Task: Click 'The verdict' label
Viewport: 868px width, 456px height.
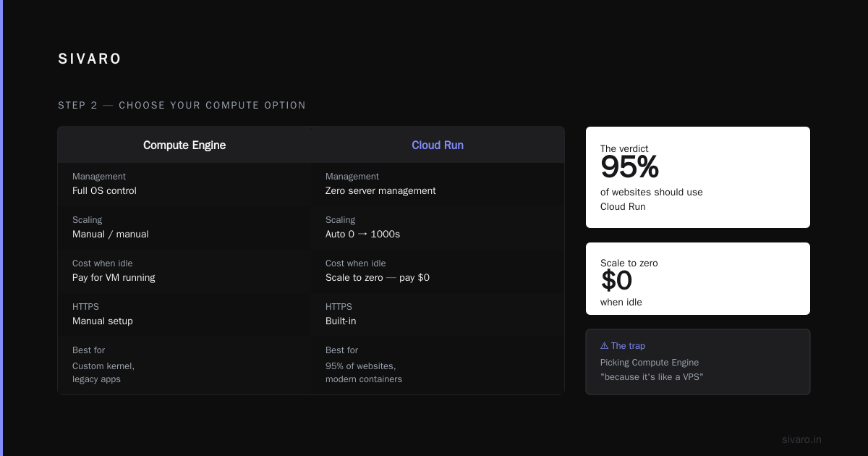Action: click(x=624, y=149)
